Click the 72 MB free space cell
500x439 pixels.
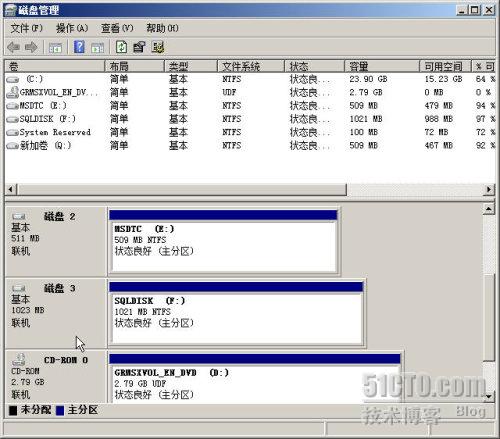436,132
